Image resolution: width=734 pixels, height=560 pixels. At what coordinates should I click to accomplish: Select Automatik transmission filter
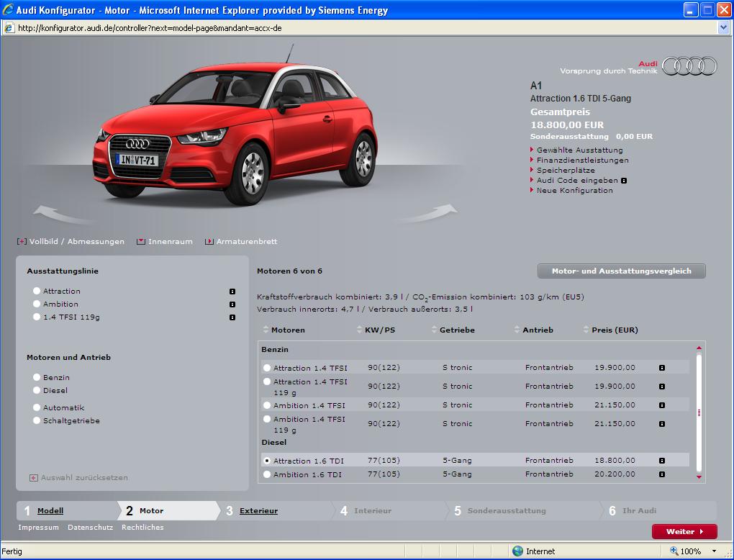(x=37, y=407)
